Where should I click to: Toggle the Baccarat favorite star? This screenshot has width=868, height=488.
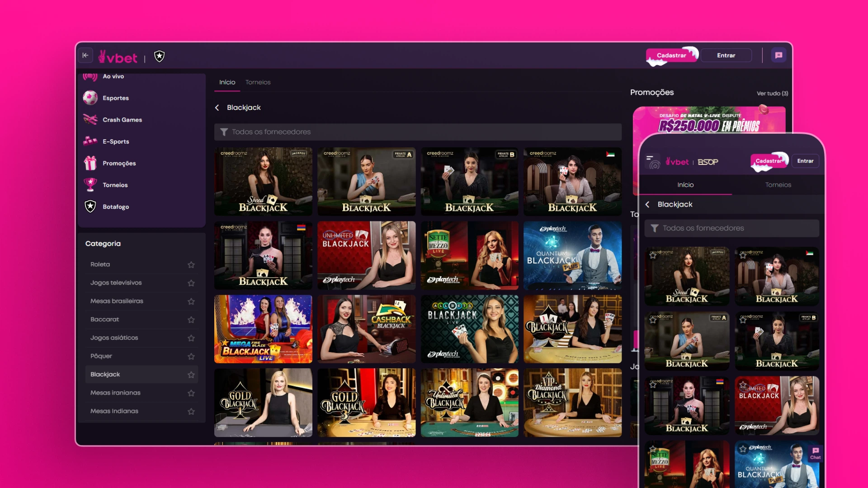[191, 320]
